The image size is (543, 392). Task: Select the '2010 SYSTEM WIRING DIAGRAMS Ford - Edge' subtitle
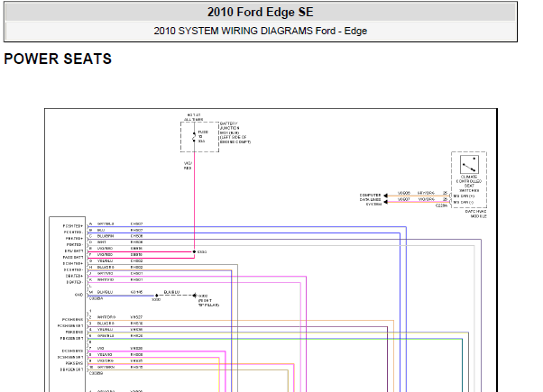(261, 31)
